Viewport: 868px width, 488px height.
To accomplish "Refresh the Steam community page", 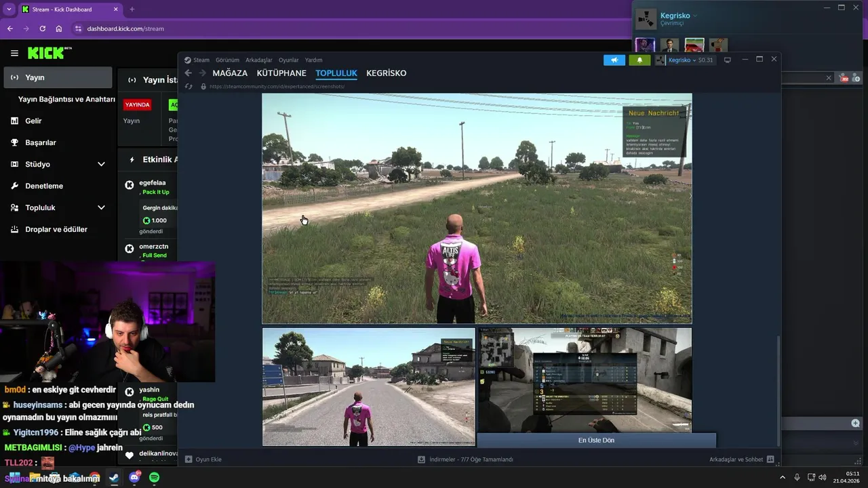I will [189, 87].
